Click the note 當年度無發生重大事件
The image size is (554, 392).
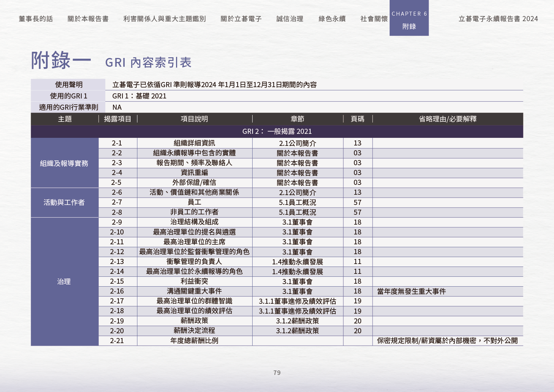[411, 291]
